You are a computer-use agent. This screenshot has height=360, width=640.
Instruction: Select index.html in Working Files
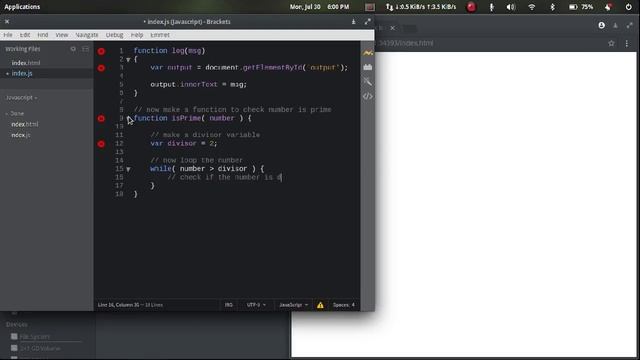[26, 63]
